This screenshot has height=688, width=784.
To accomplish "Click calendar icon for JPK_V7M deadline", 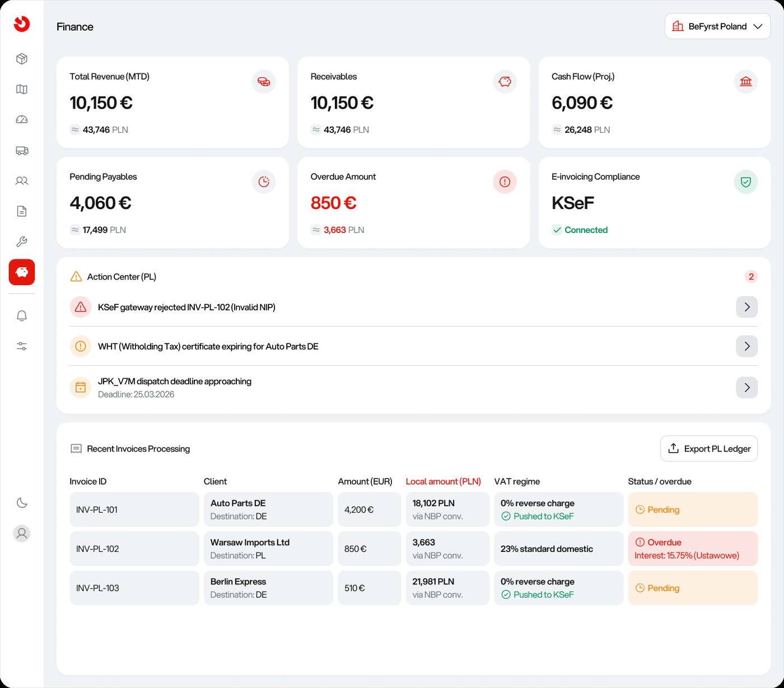I will coord(81,387).
